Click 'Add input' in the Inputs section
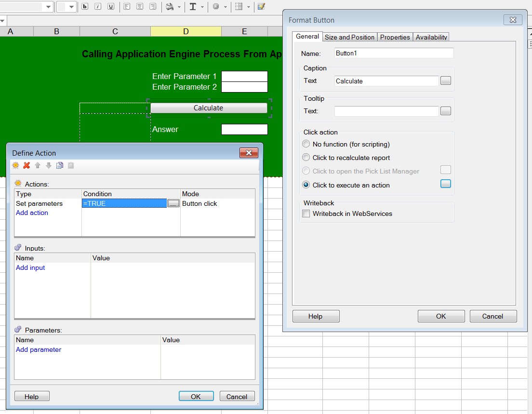Viewport: 532px width, 414px height. 30,267
